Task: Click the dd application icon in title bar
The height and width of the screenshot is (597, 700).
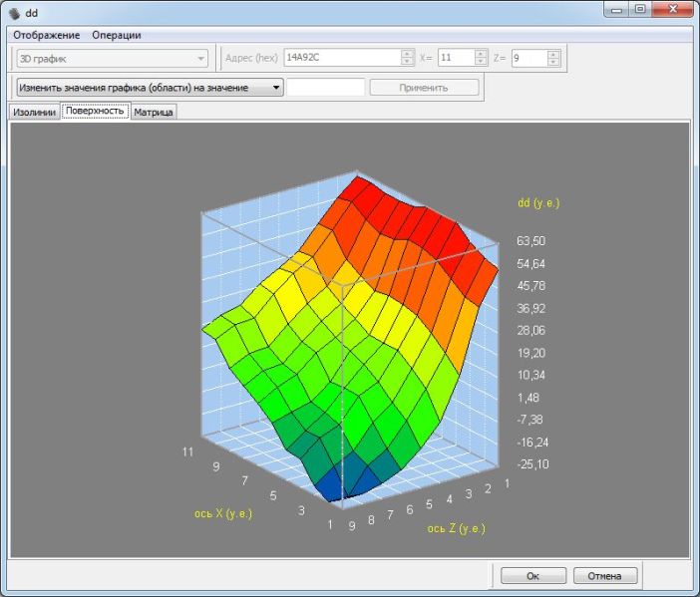Action: click(13, 12)
